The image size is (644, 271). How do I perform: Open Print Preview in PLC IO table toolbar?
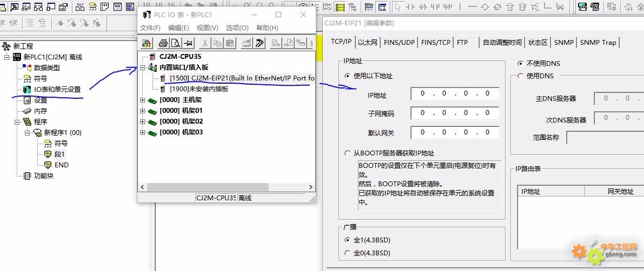pyautogui.click(x=175, y=43)
